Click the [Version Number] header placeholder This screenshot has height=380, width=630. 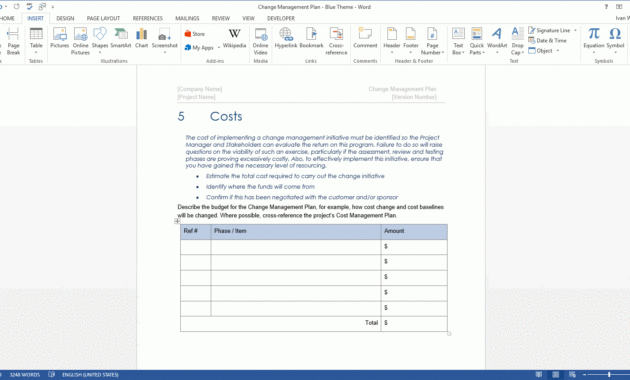[414, 97]
